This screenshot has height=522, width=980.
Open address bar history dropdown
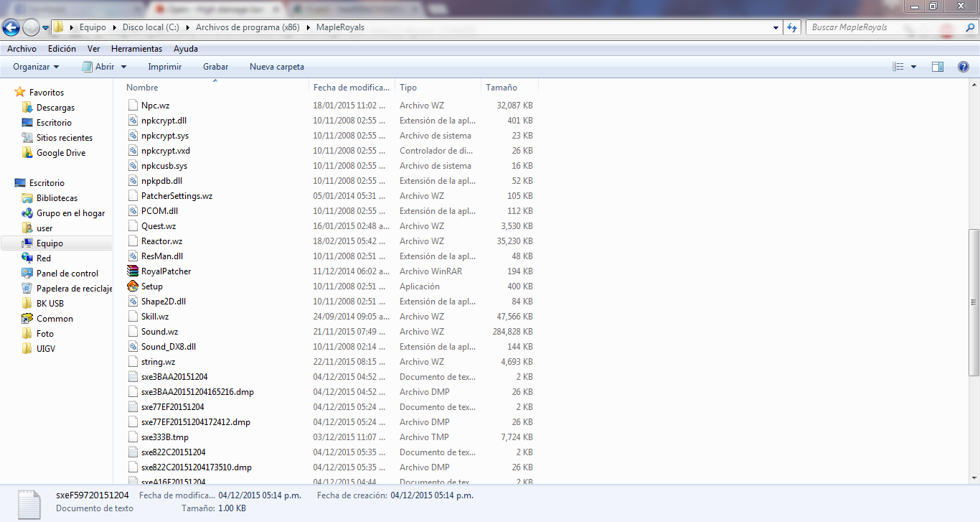click(776, 27)
